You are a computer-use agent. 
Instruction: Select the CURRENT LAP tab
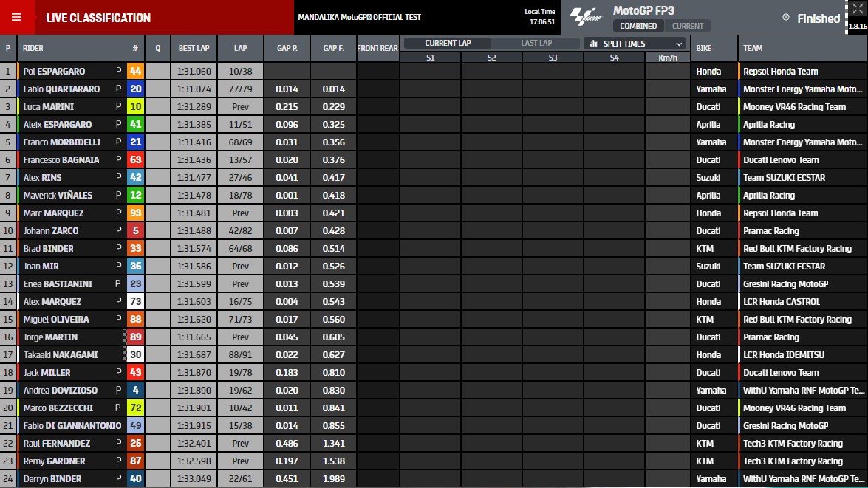pos(448,43)
